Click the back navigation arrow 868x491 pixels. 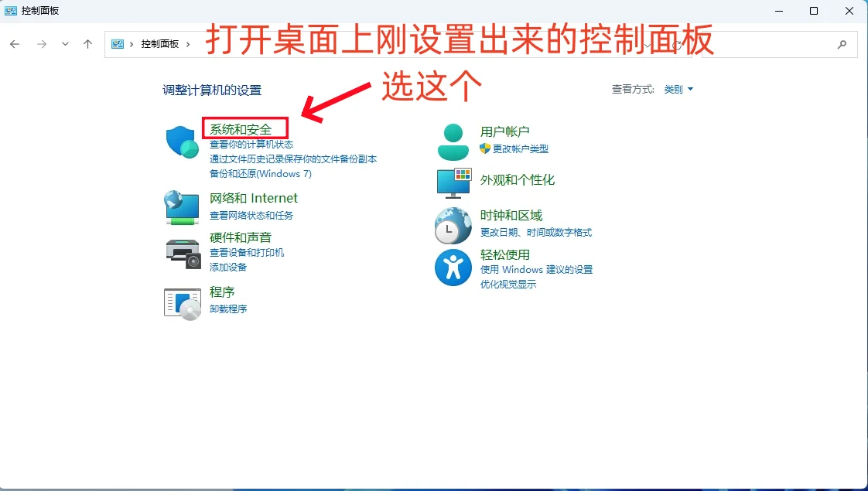pyautogui.click(x=15, y=44)
